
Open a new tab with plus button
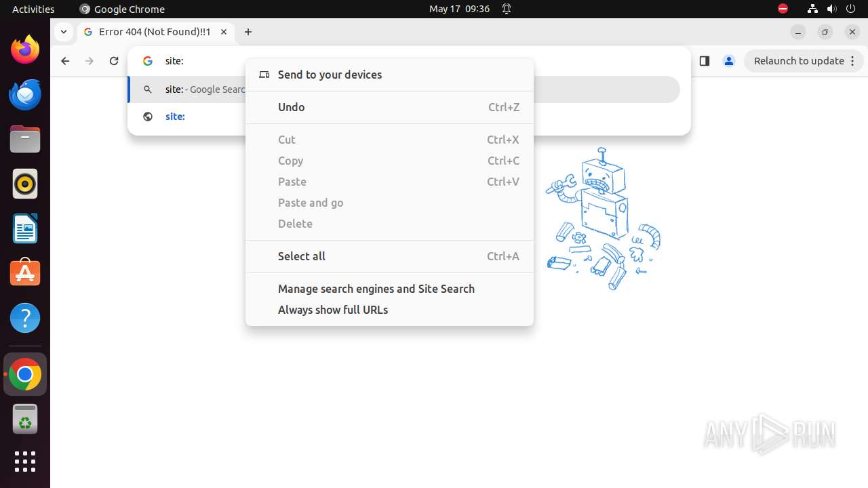point(248,32)
